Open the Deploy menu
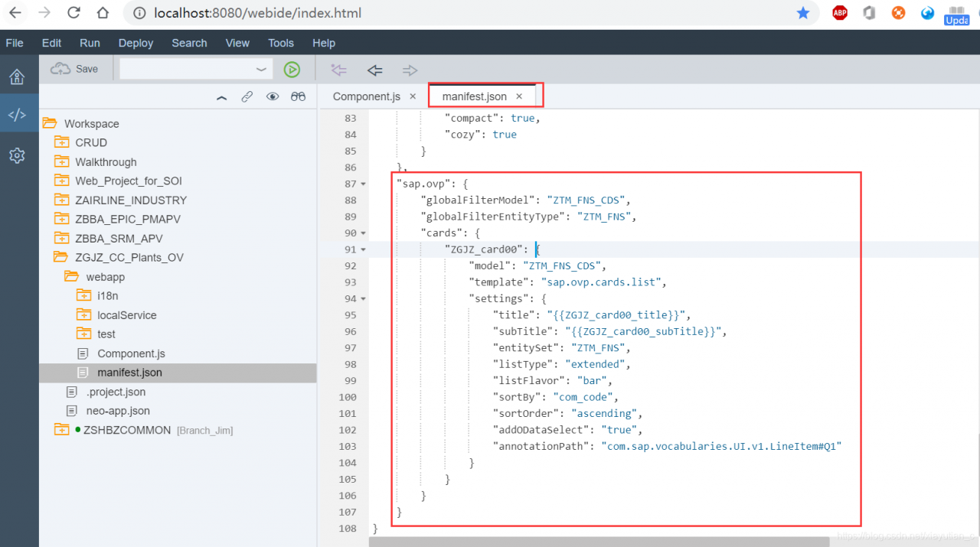 click(136, 43)
